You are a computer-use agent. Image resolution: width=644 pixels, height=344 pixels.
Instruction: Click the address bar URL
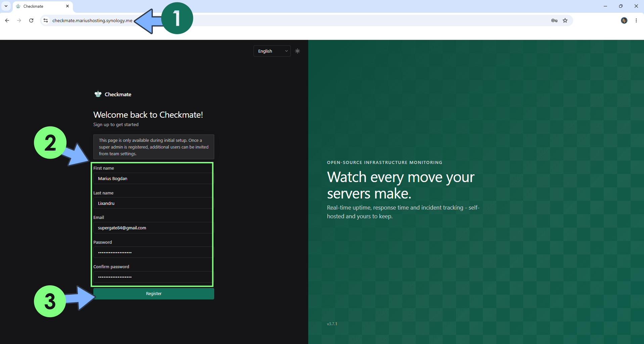pos(92,20)
